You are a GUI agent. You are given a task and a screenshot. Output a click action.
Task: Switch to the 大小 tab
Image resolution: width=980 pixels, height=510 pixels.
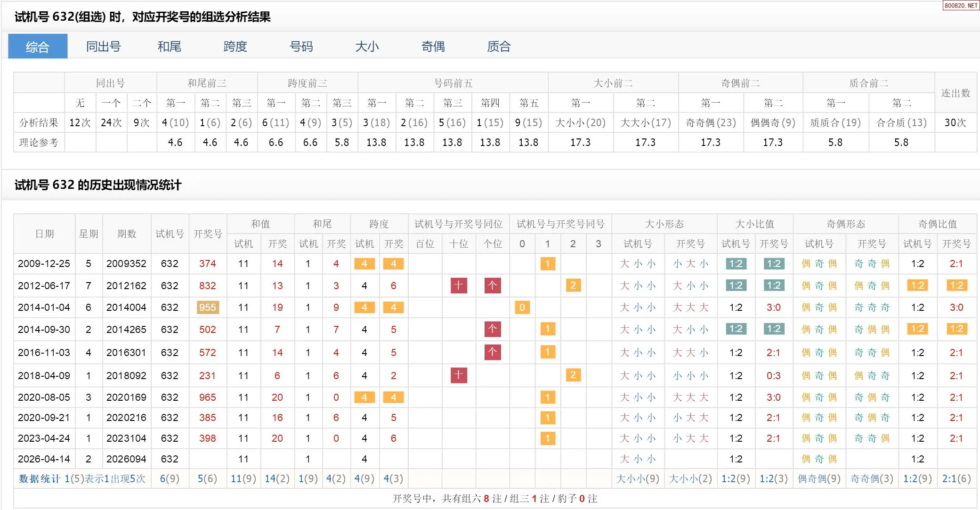coord(367,47)
